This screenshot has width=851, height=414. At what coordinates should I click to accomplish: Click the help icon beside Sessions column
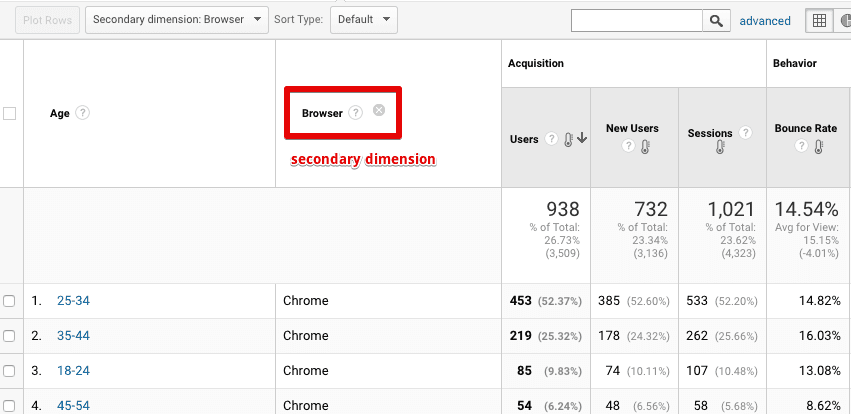point(742,132)
